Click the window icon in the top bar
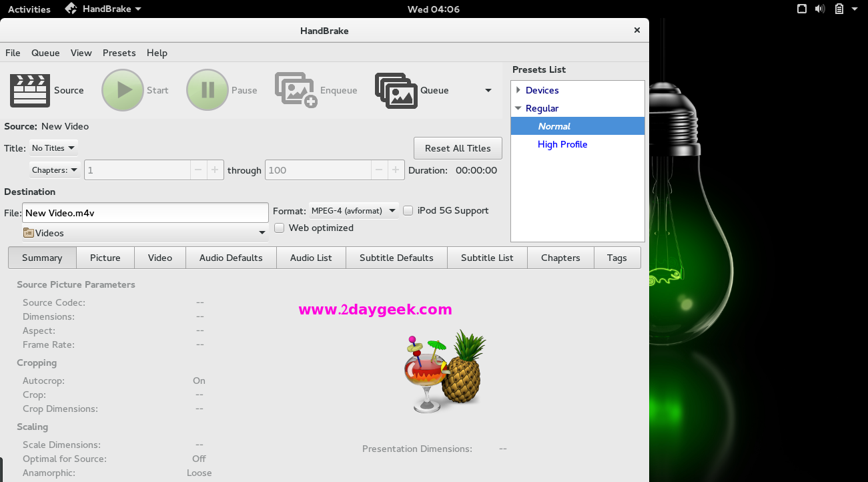Screen dimensions: 868x482 [x=802, y=9]
